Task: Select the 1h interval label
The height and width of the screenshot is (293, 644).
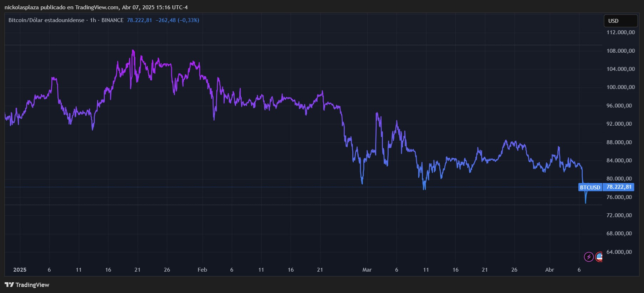Action: pos(93,20)
